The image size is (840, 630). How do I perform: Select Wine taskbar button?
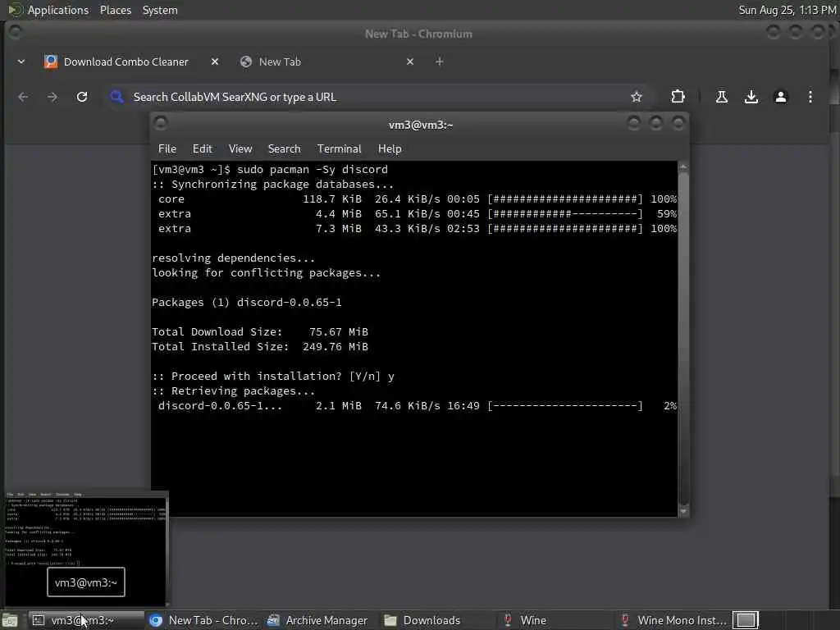pos(555,620)
